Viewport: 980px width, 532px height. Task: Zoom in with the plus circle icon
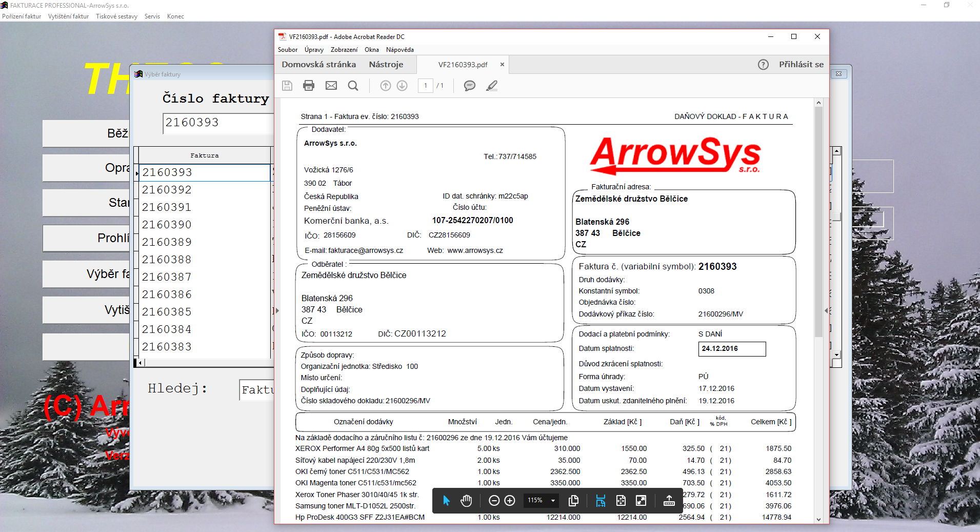[510, 500]
